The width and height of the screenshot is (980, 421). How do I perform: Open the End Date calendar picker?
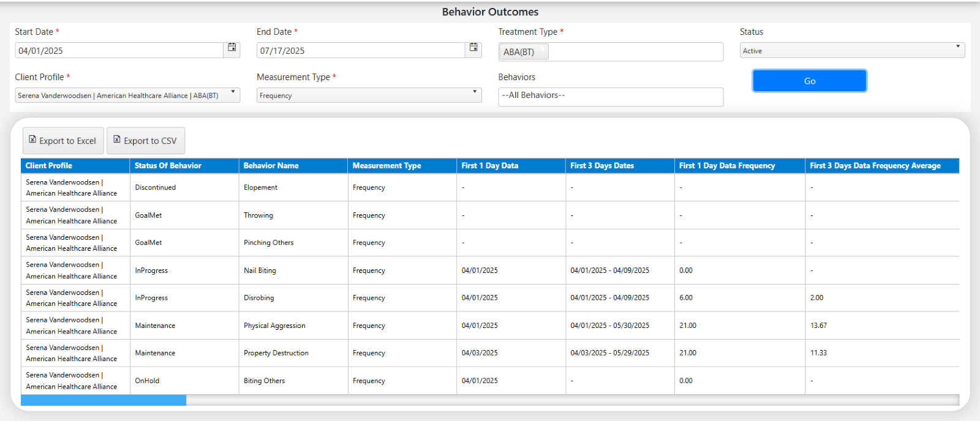click(x=473, y=48)
